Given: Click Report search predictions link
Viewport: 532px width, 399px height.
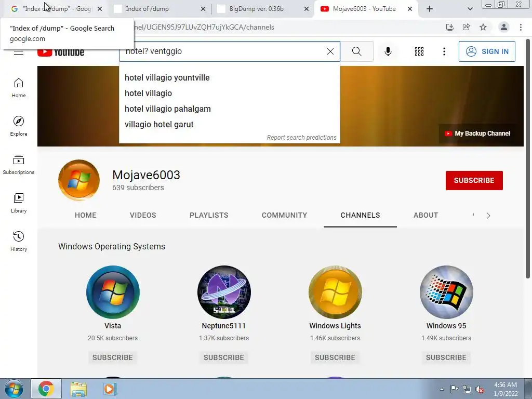Looking at the screenshot, I should (x=302, y=137).
